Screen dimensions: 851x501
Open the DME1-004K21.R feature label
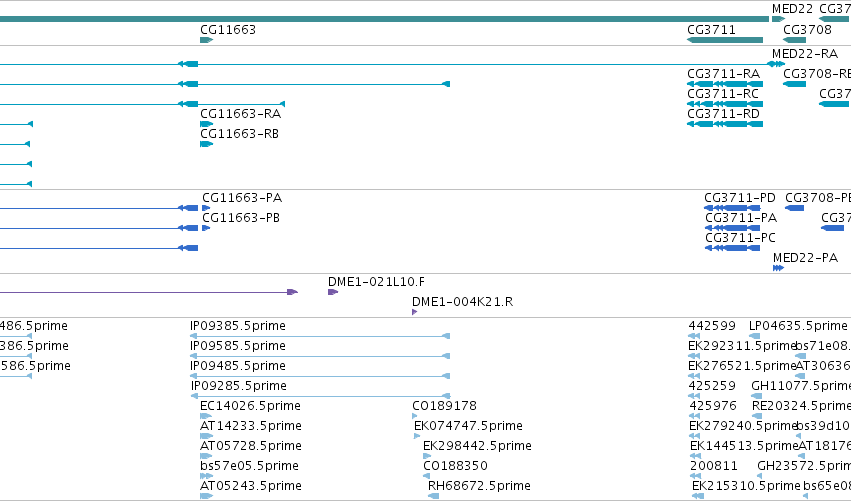coord(462,302)
